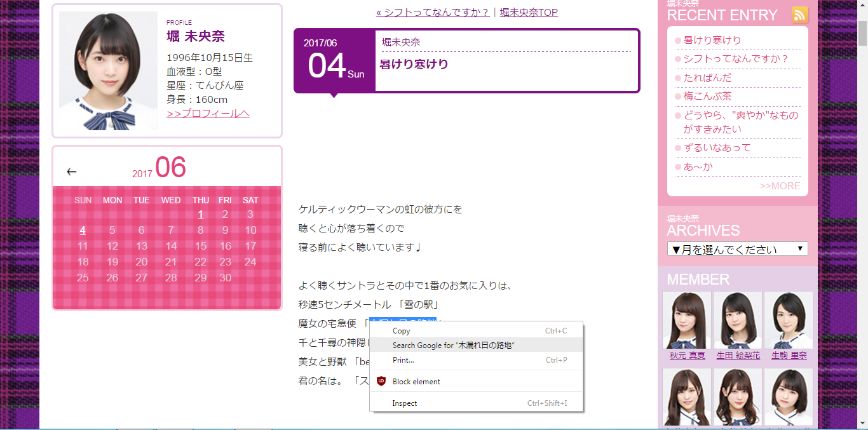
Task: Open recent entry たればんだ
Action: pyautogui.click(x=707, y=77)
